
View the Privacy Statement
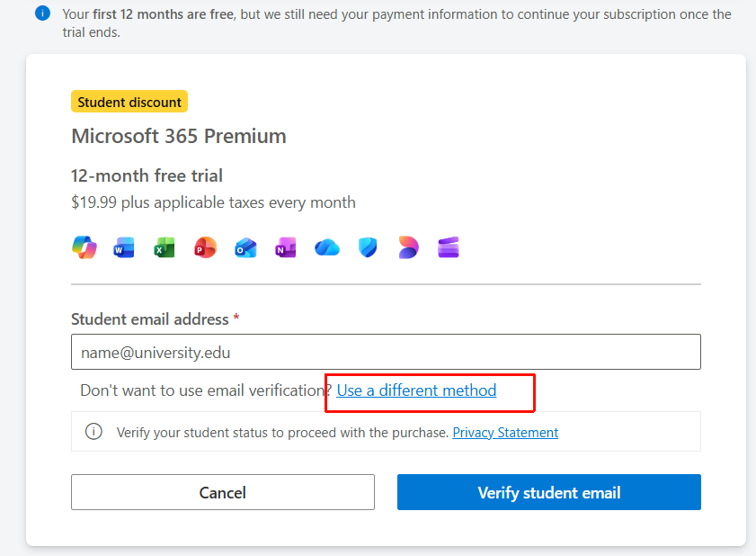click(504, 432)
